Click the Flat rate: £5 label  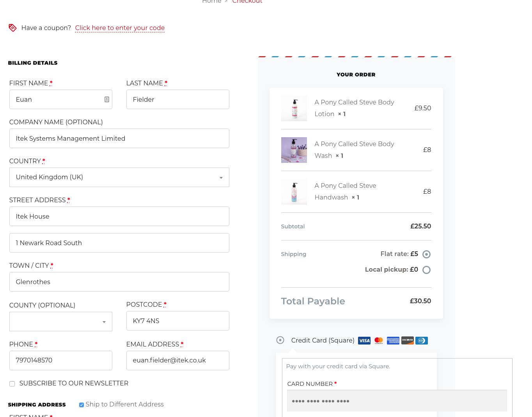pyautogui.click(x=399, y=254)
